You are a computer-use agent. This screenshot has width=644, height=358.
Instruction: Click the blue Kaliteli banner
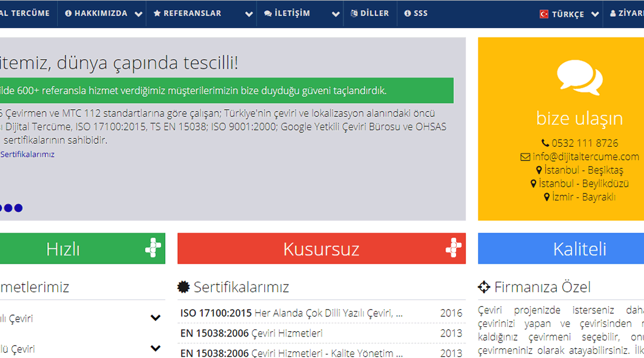561,249
